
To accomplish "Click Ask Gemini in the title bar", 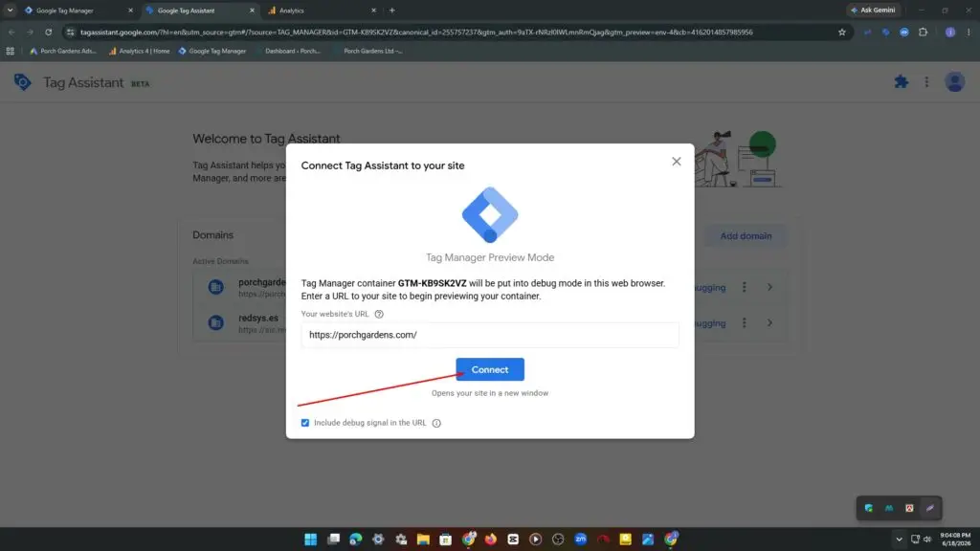I will coord(873,10).
